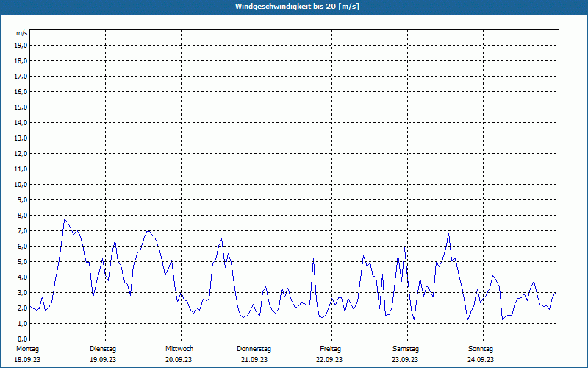588x368 pixels.
Task: Click the date 24.09.23
Action: (481, 360)
